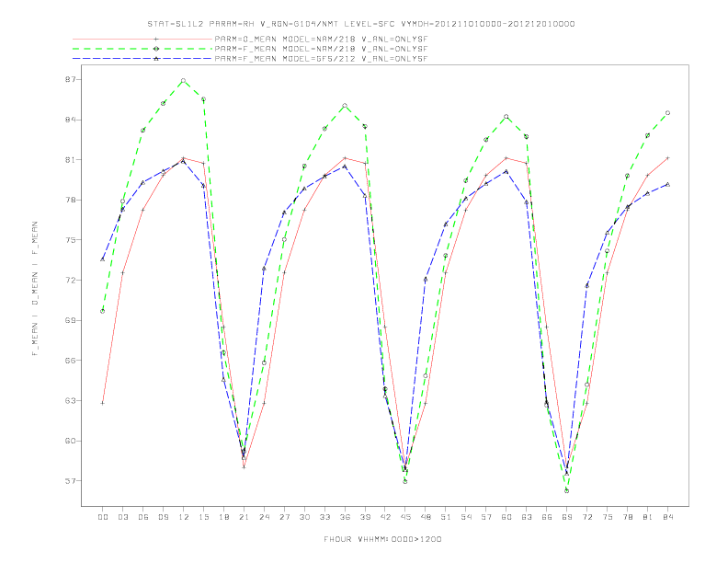Click the vertical y-axis title F_MEAN | O_MEAN | F_MEAN
728x563 pixels.
click(35, 289)
